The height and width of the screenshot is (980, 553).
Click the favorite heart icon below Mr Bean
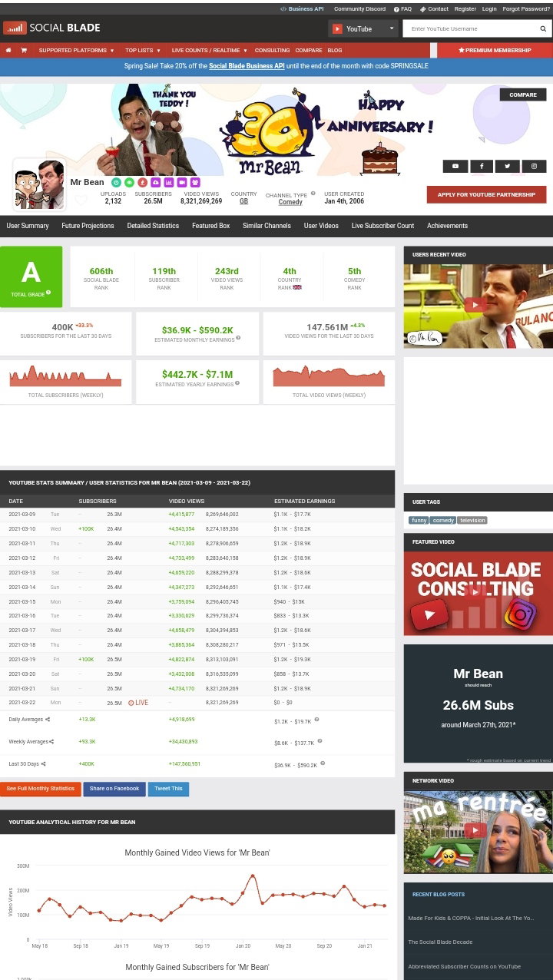point(81,200)
